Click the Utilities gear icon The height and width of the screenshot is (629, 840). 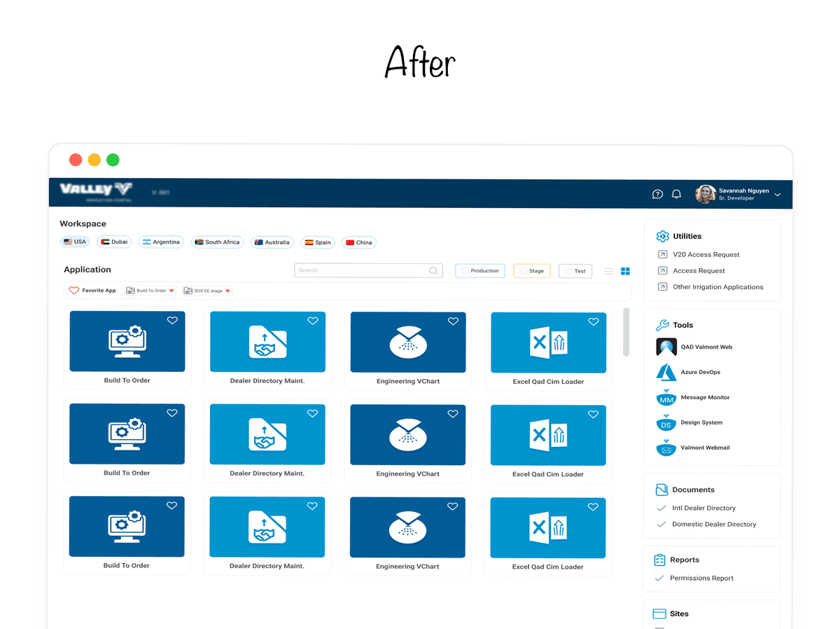662,237
